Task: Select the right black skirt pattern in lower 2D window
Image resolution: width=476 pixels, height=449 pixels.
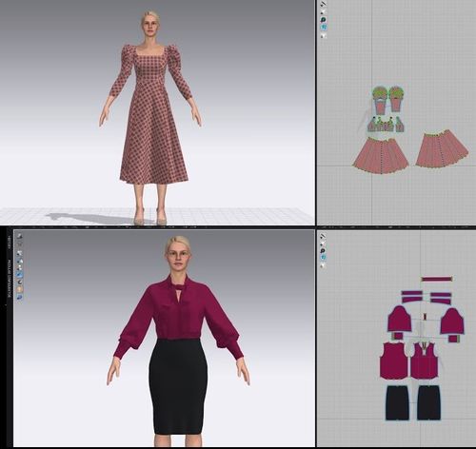Action: click(428, 403)
